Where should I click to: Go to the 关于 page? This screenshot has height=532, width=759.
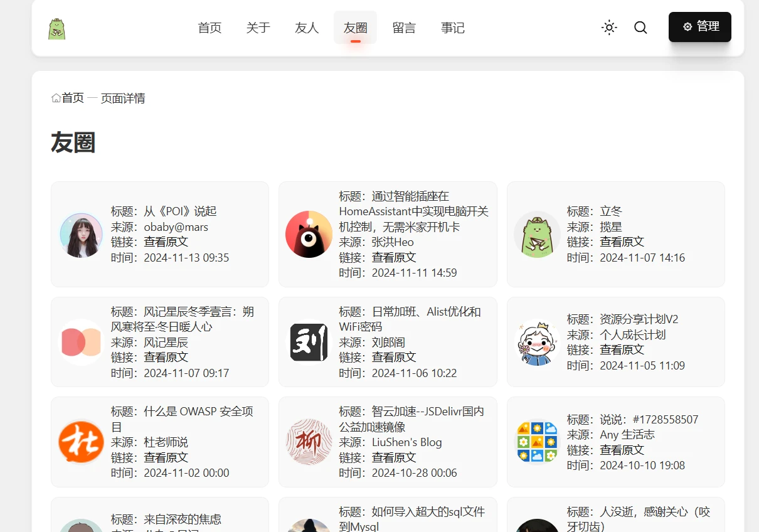[x=258, y=28]
